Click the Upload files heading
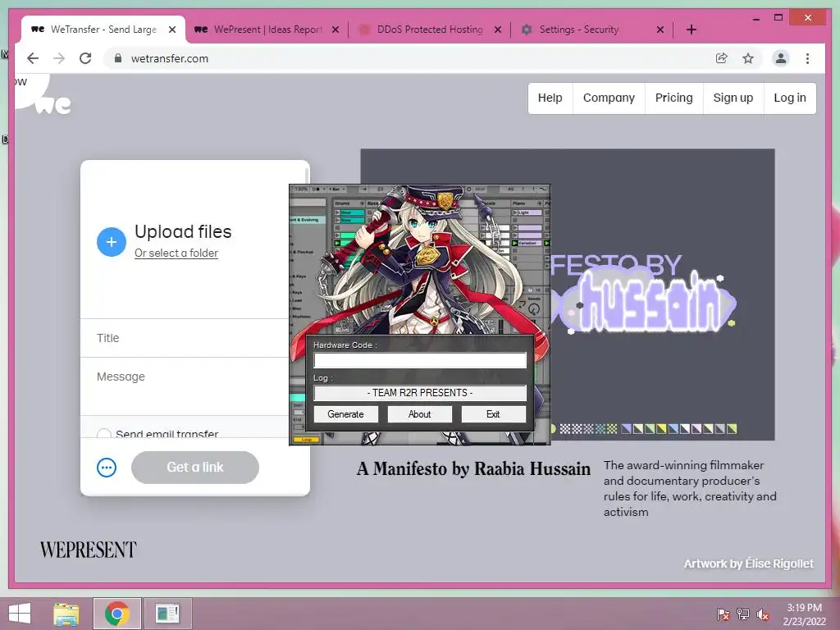Viewport: 840px width, 630px height. (x=183, y=231)
